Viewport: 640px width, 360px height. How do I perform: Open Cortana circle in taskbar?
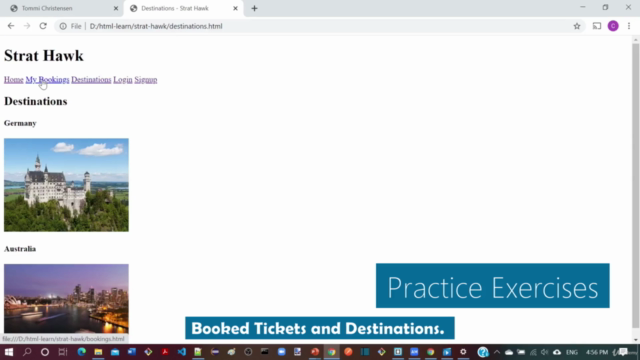(x=45, y=352)
